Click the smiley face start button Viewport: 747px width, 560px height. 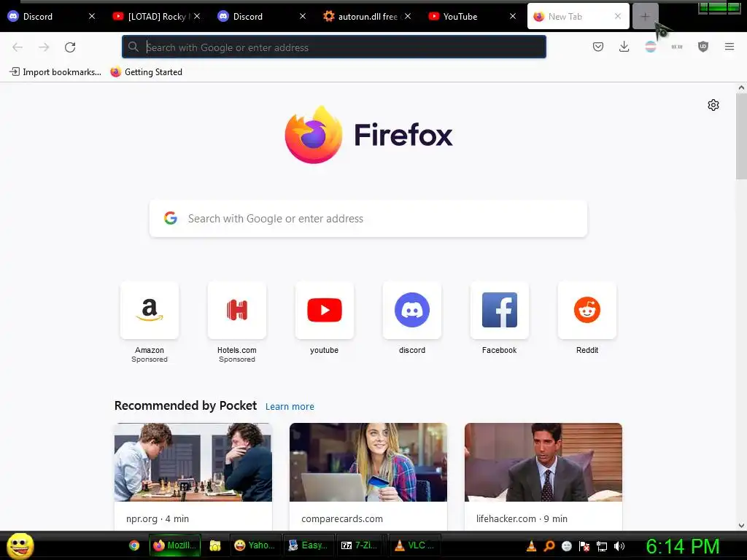tap(20, 545)
